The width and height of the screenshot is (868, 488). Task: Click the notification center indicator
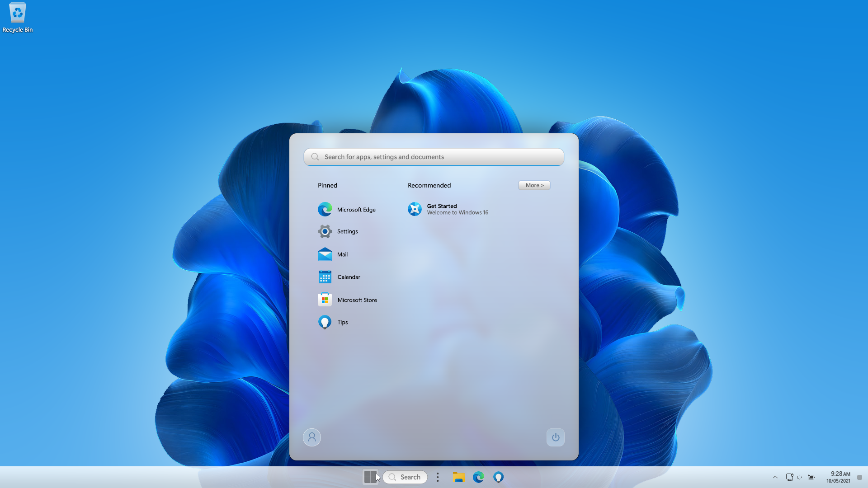click(860, 477)
